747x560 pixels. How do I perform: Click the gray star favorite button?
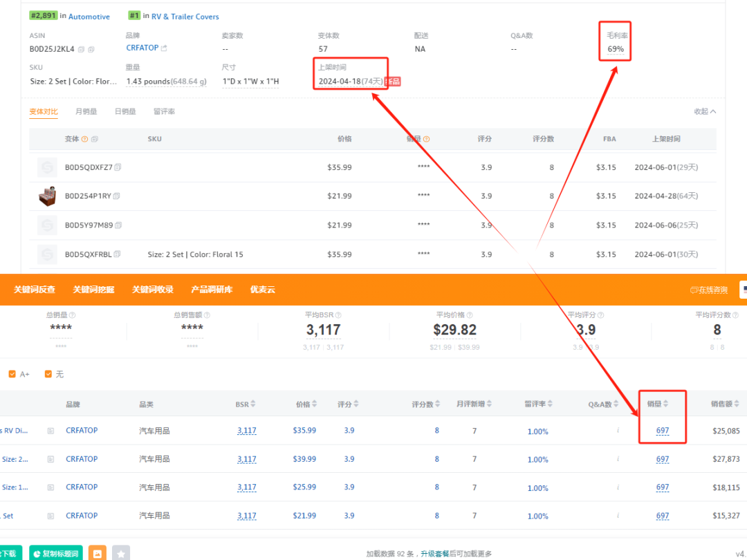point(121,553)
